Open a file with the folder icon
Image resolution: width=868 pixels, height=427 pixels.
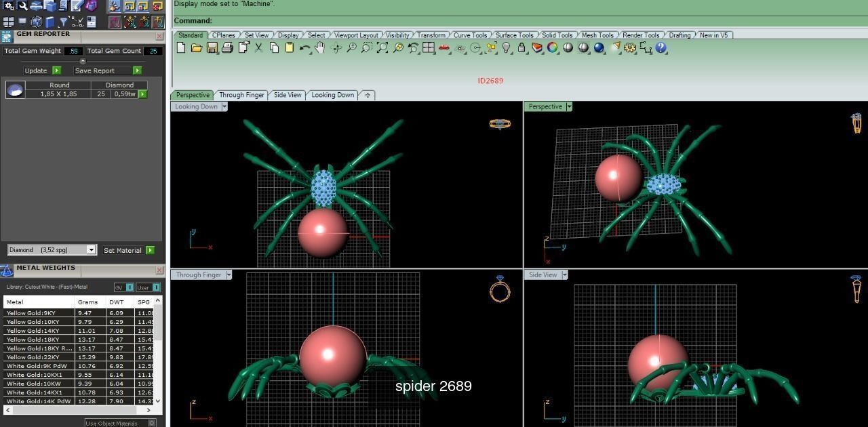point(196,47)
